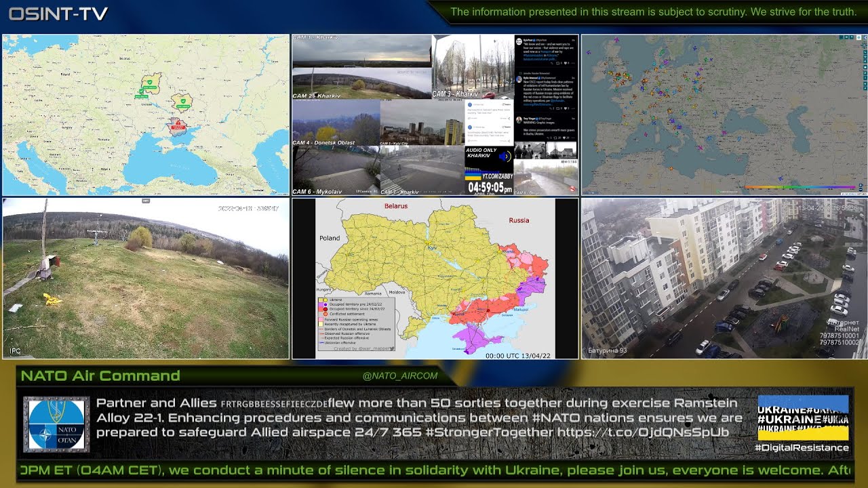868x488 pixels.
Task: Click the NATO OTAN logo avatar
Action: pyautogui.click(x=57, y=425)
